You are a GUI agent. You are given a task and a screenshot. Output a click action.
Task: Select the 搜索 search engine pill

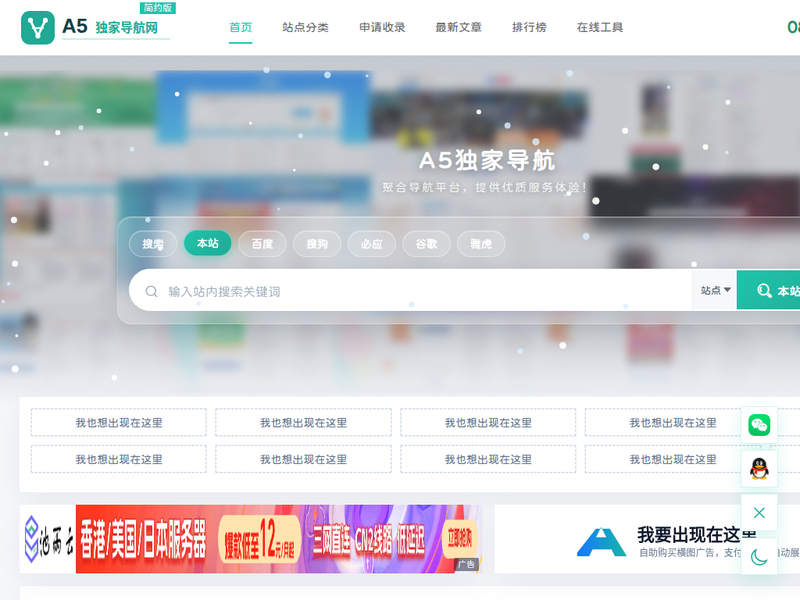click(153, 244)
